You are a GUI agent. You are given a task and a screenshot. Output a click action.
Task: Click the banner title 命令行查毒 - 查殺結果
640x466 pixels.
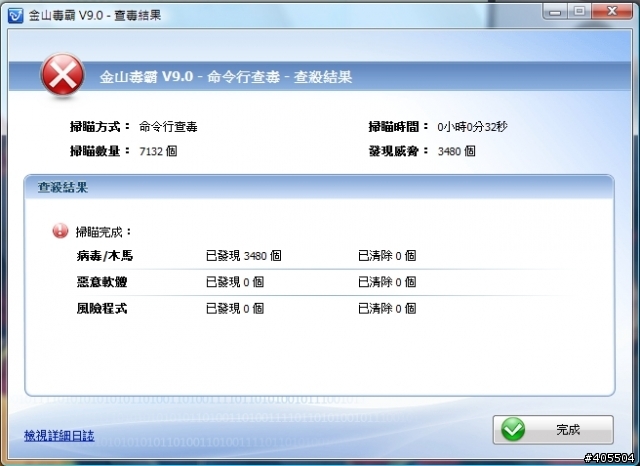[279, 77]
